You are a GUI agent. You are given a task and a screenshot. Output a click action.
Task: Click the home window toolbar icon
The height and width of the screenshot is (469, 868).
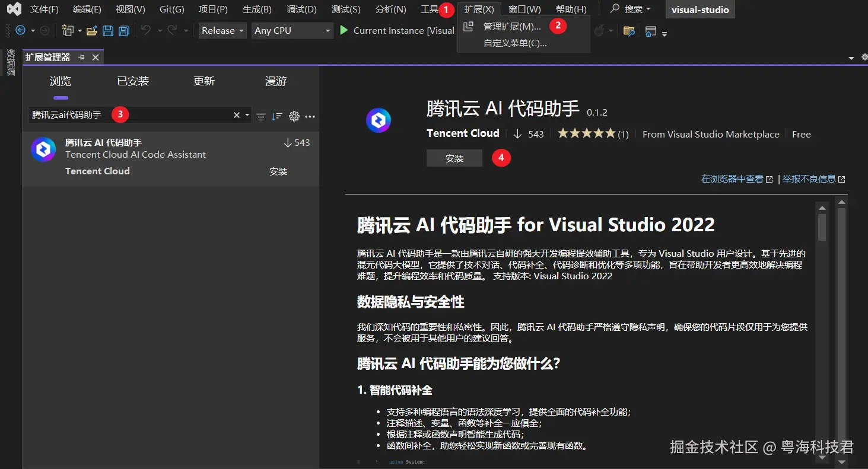click(x=651, y=31)
